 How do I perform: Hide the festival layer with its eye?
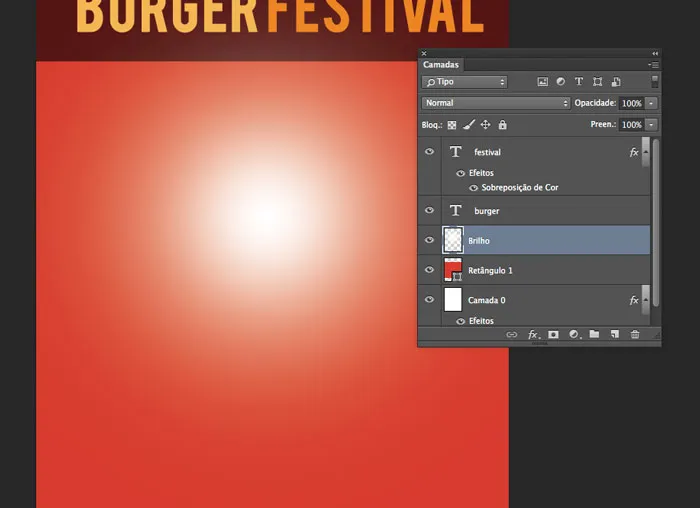pyautogui.click(x=429, y=152)
